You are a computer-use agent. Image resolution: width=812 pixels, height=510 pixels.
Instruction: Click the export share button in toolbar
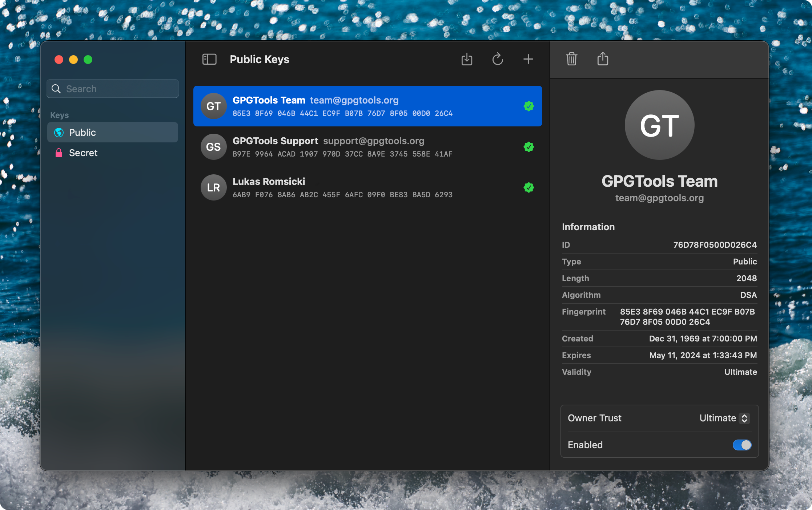602,58
